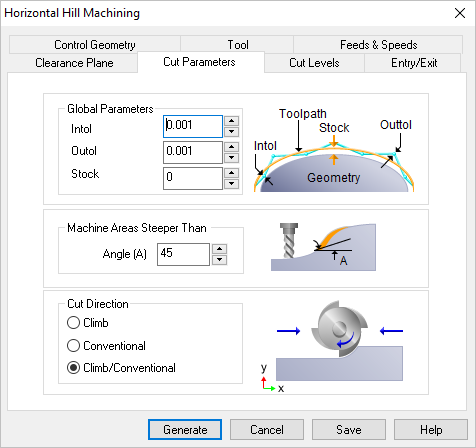The width and height of the screenshot is (476, 448).
Task: Decrease Stock with the down arrow
Action: click(231, 184)
